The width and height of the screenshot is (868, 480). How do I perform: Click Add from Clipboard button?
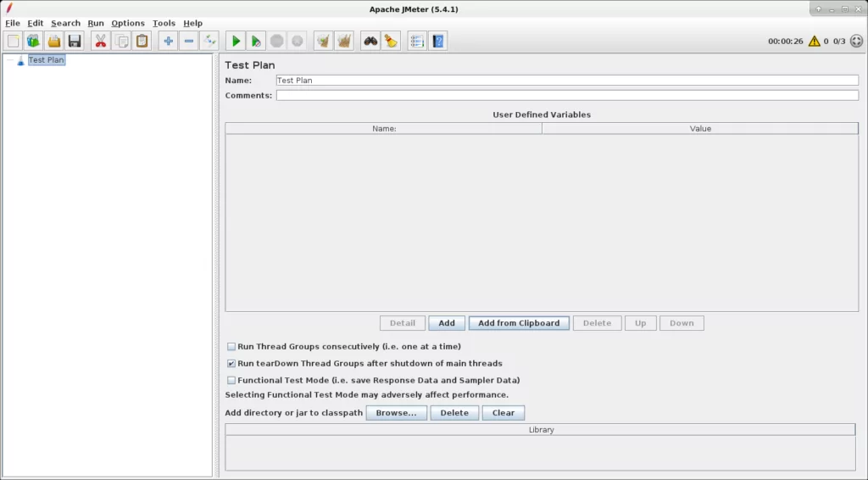519,323
